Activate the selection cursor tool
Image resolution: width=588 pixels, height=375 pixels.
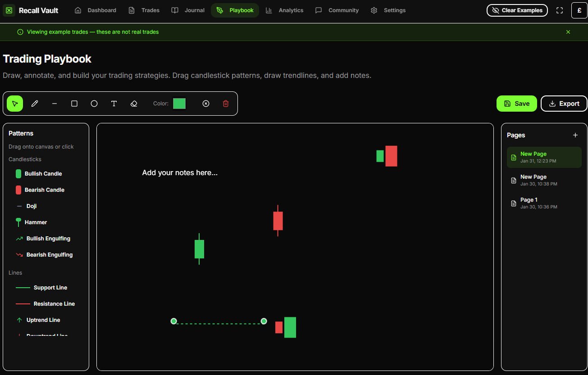(14, 103)
